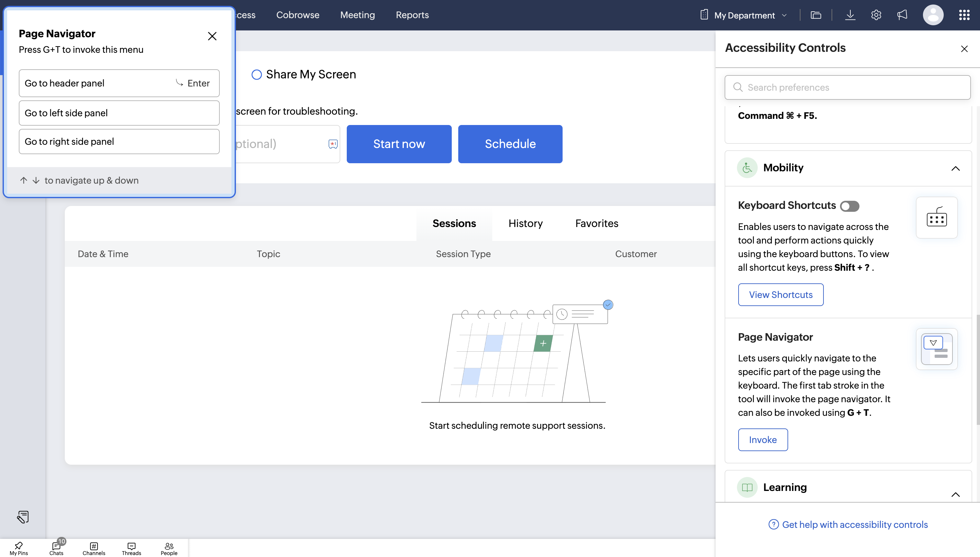Click the View Shortcuts button
The image size is (980, 557).
(781, 295)
